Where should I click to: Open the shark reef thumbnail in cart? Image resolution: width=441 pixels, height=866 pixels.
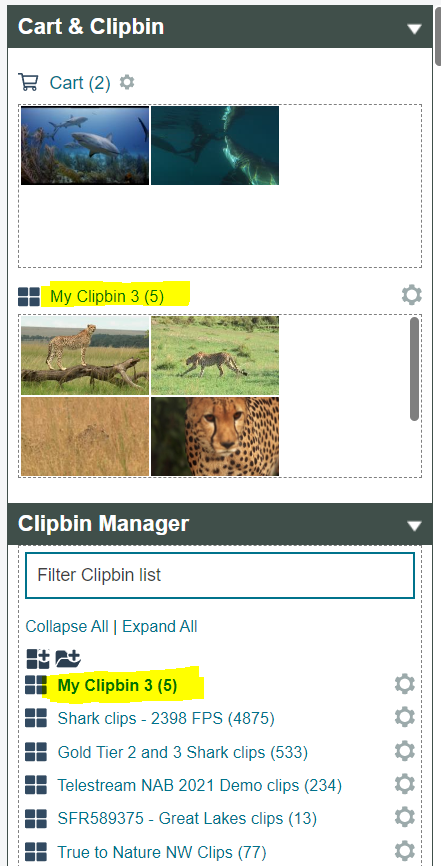[x=85, y=145]
